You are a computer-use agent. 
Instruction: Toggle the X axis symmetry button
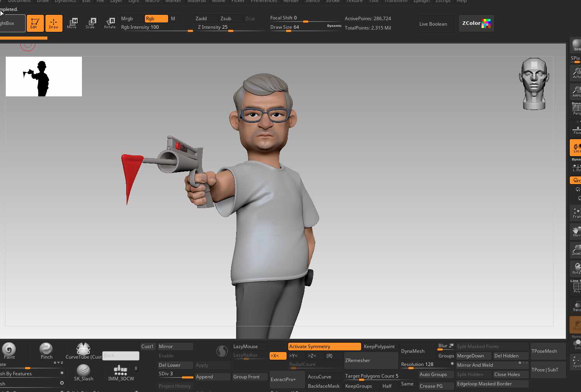click(278, 356)
